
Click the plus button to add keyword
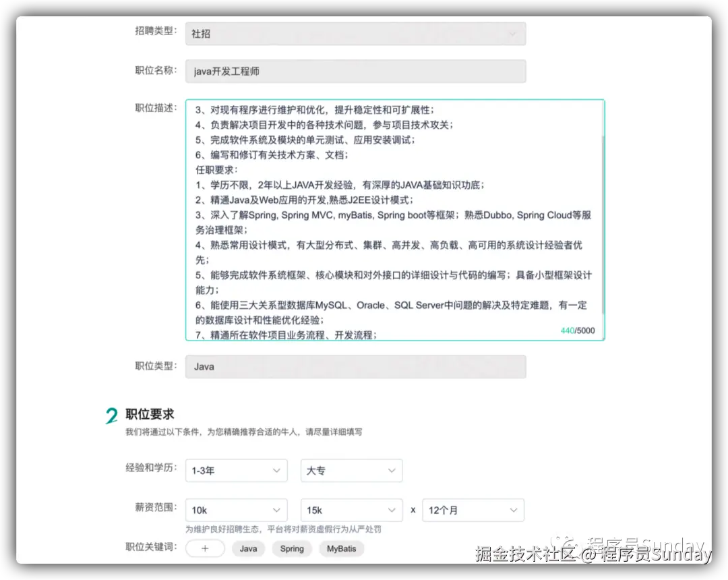(x=205, y=548)
